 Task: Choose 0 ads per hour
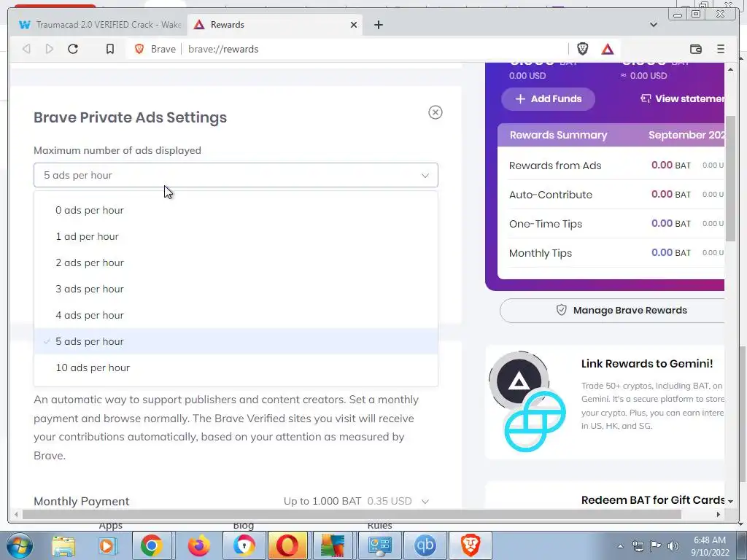(236, 210)
